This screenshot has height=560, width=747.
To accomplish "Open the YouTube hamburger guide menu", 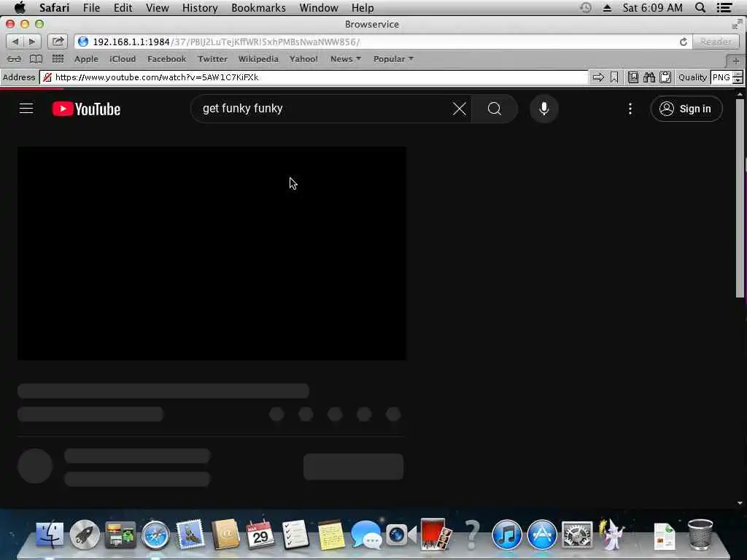I will coord(26,109).
